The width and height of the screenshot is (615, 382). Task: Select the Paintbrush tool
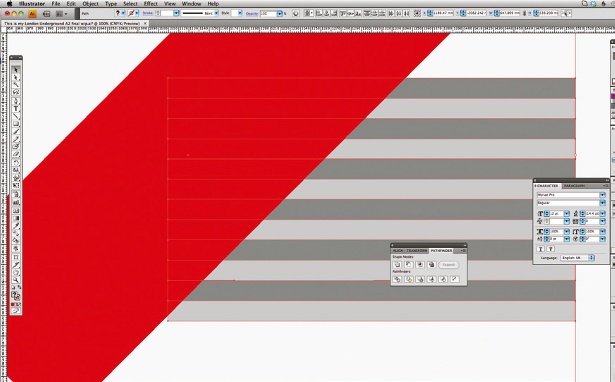[x=16, y=131]
